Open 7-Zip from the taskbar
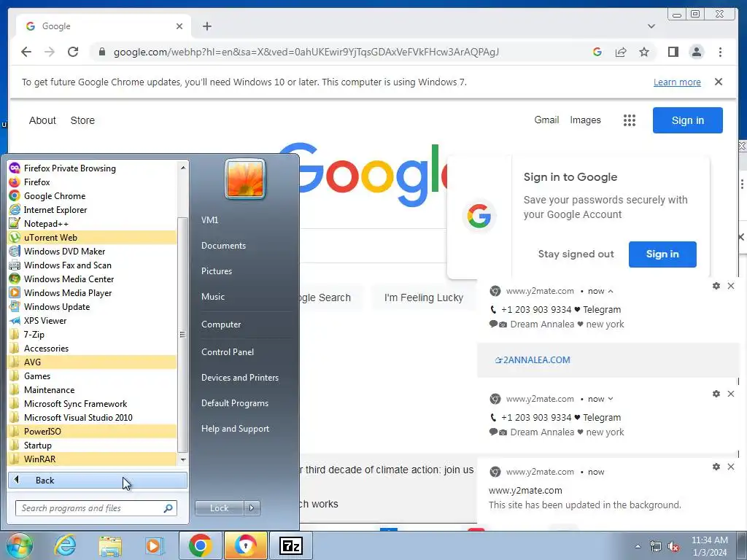The height and width of the screenshot is (560, 747). pyautogui.click(x=291, y=545)
